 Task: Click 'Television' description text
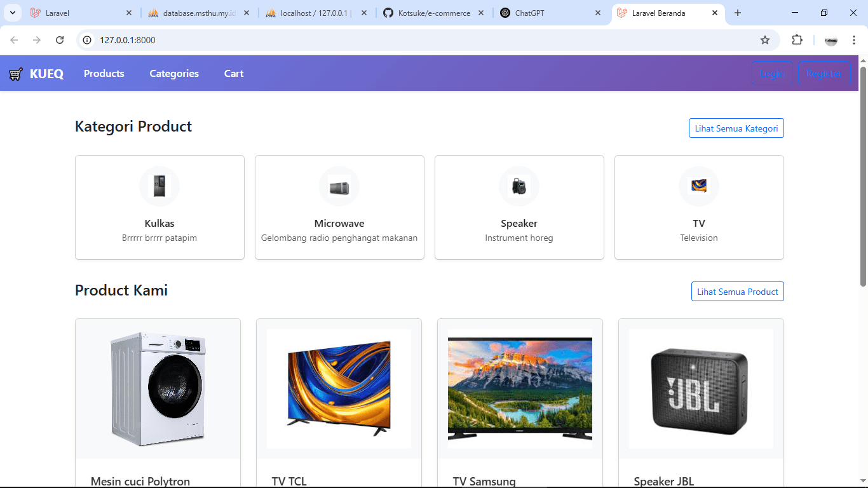(699, 238)
